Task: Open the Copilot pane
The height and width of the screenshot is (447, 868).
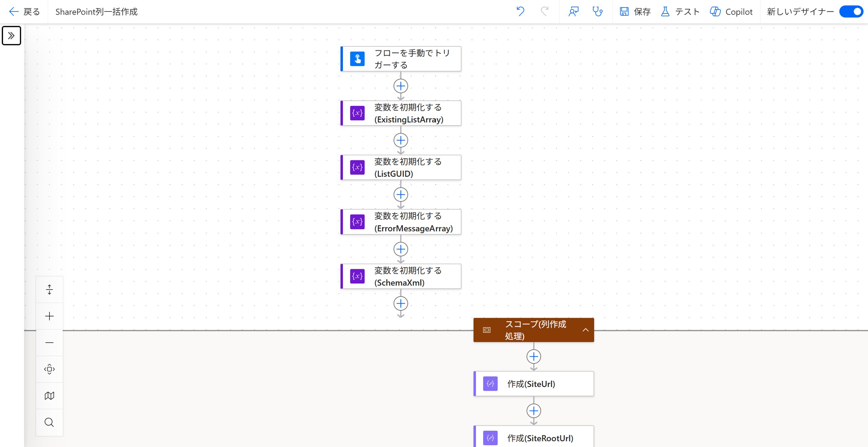Action: [731, 12]
